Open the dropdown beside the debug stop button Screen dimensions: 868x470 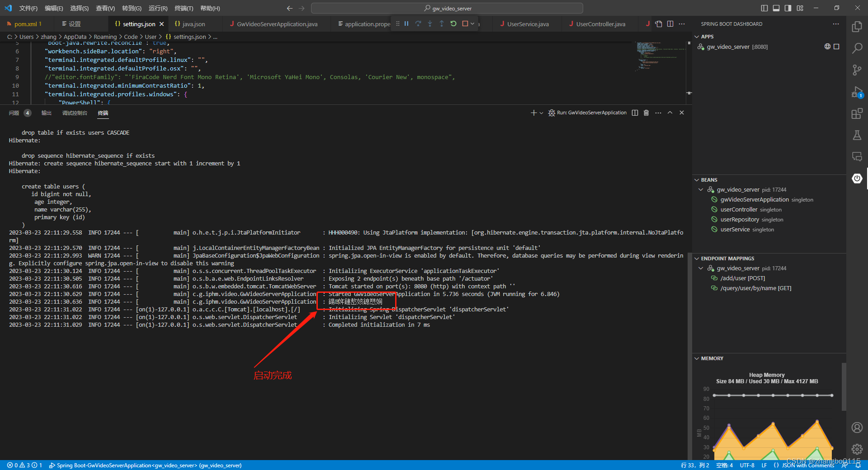pos(472,23)
